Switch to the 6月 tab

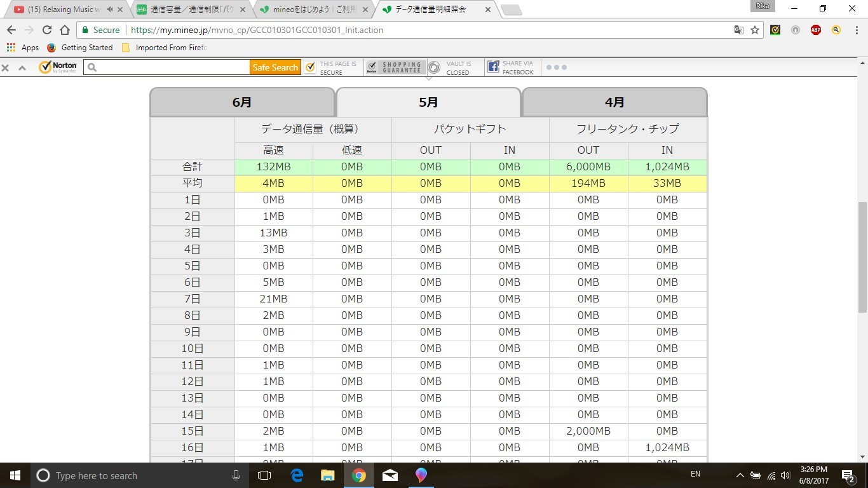[x=242, y=102]
